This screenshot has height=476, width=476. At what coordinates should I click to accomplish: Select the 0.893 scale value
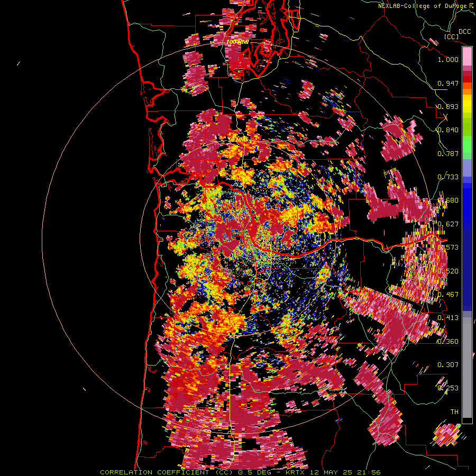pos(448,106)
